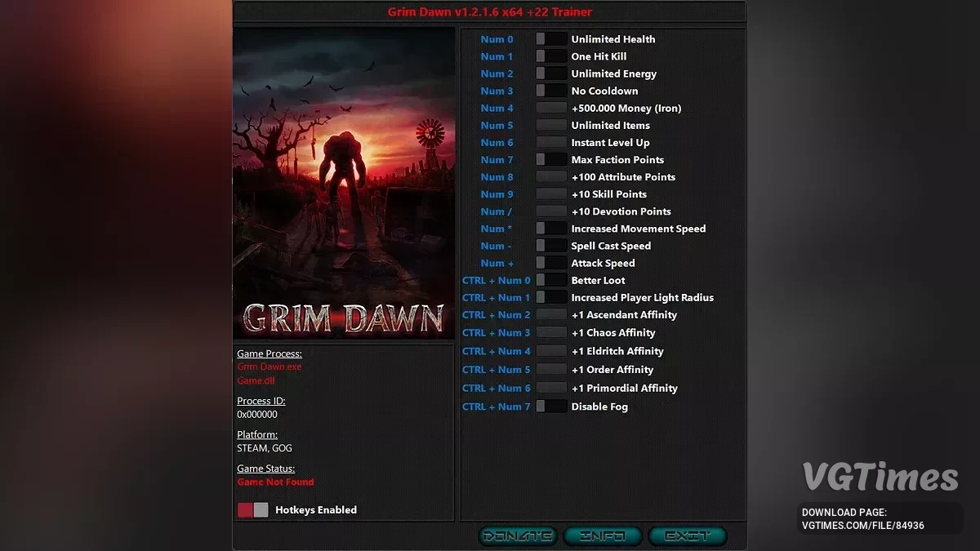Switch on No Cooldown
The height and width of the screenshot is (551, 980).
pyautogui.click(x=550, y=91)
